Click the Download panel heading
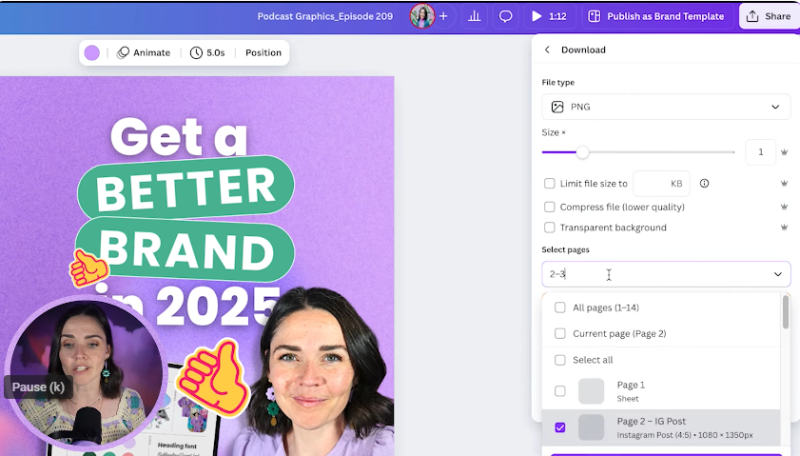Viewport: 800px width, 456px height. [583, 49]
